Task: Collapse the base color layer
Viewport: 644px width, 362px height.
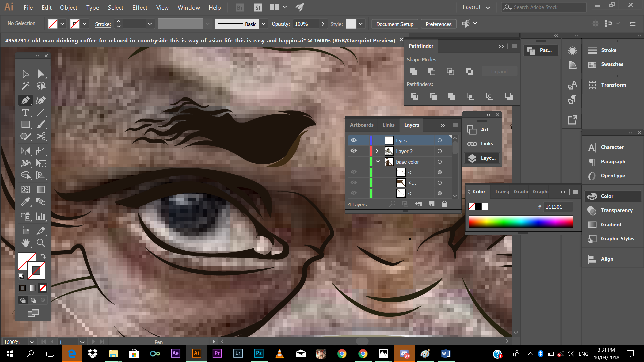Action: 378,162
